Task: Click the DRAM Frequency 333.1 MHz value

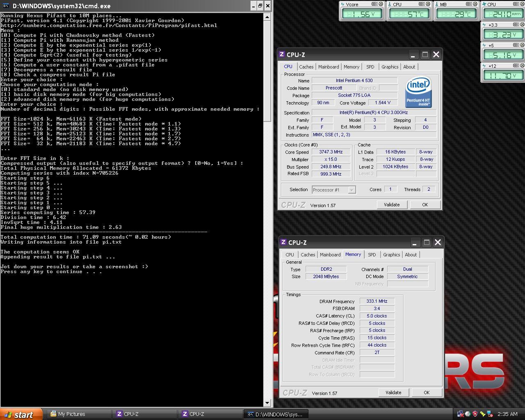Action: (x=377, y=301)
